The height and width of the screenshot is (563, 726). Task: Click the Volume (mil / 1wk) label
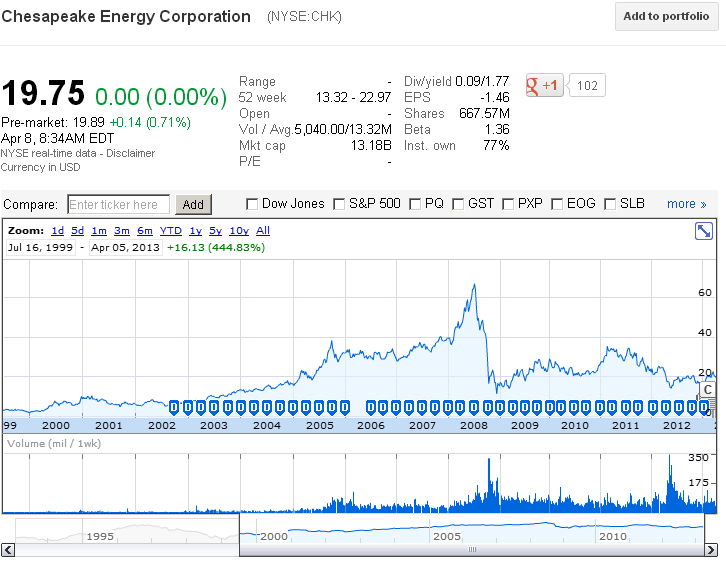tap(54, 444)
